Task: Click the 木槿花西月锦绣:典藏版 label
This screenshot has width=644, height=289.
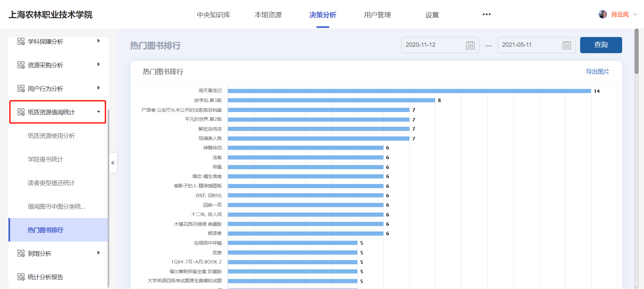Action: 198,224
